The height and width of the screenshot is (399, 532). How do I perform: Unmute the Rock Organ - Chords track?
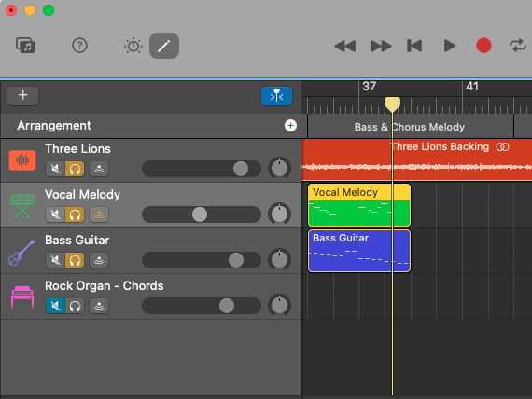55,306
